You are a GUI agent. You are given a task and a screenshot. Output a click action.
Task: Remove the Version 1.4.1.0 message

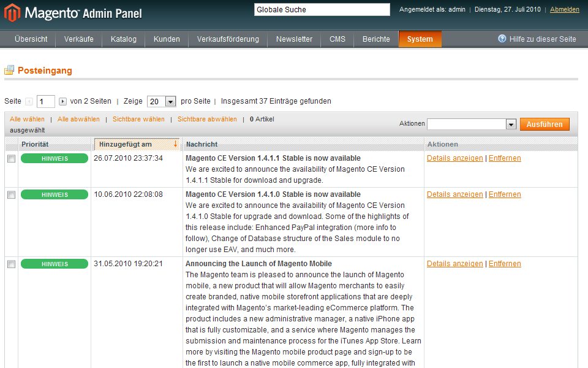coord(505,194)
